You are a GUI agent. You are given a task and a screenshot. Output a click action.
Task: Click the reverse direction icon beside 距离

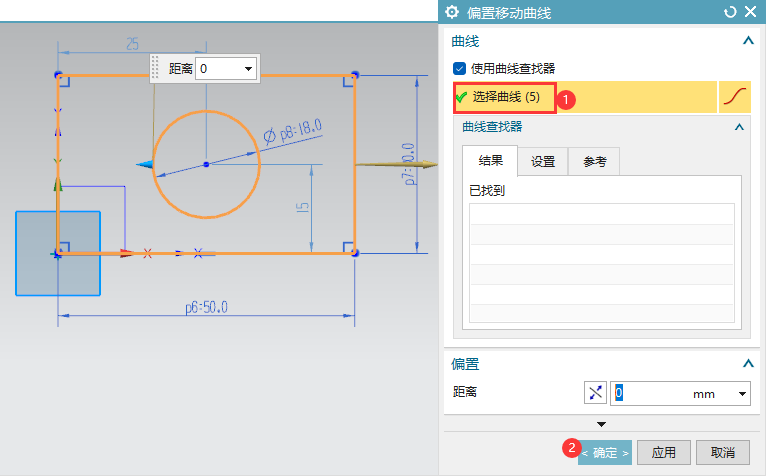click(x=596, y=393)
